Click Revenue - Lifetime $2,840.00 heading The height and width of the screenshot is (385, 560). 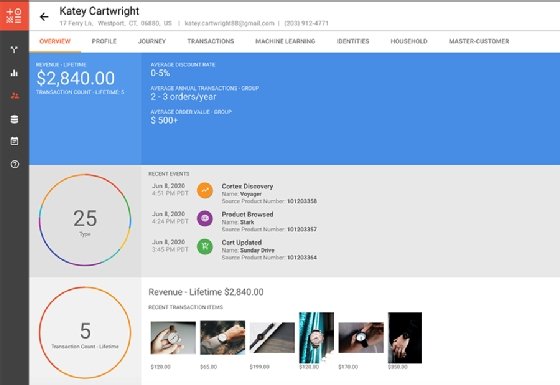coord(206,292)
